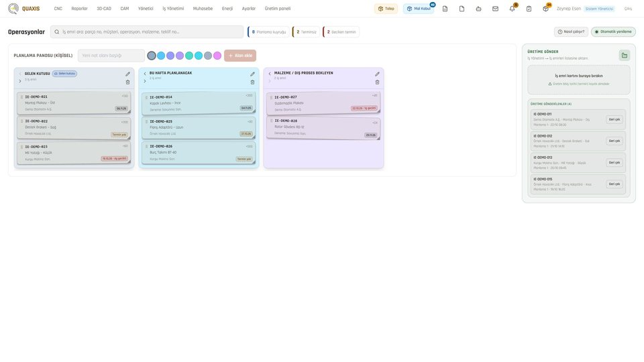This screenshot has width=644, height=362.
Task: Grab the drag handle of IE-DEMO-022
Action: click(x=21, y=121)
